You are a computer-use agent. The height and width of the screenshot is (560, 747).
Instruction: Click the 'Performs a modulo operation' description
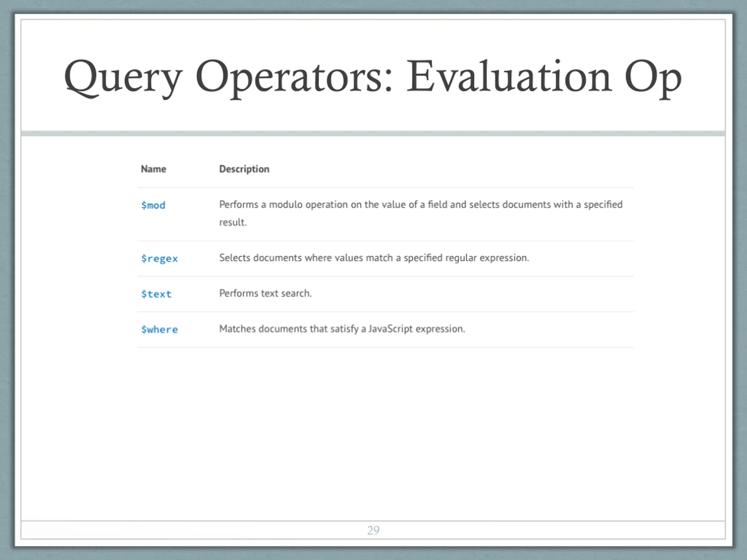tap(421, 213)
